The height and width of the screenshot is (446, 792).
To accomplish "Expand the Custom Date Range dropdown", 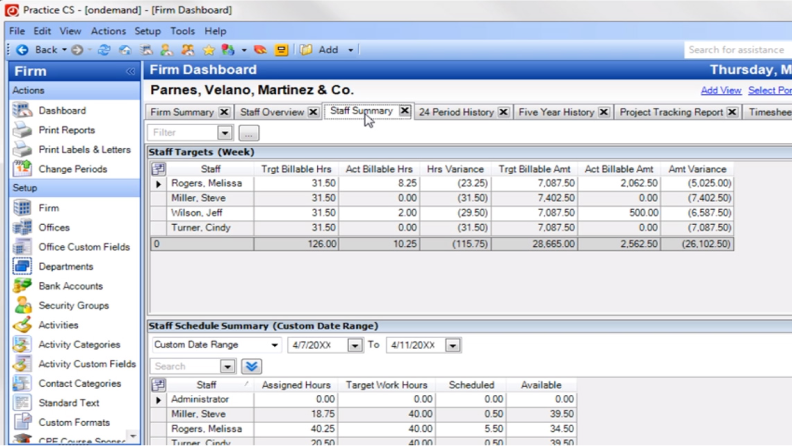I will tap(275, 345).
